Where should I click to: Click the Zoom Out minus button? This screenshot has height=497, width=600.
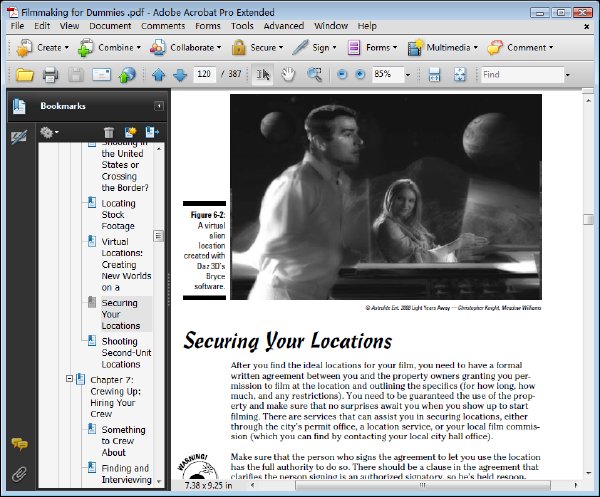click(342, 75)
